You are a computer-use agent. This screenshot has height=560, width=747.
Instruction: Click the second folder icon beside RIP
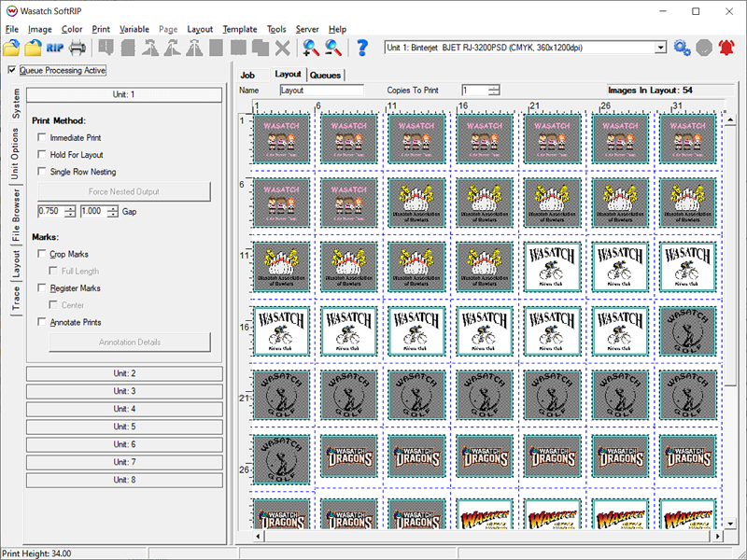point(33,48)
